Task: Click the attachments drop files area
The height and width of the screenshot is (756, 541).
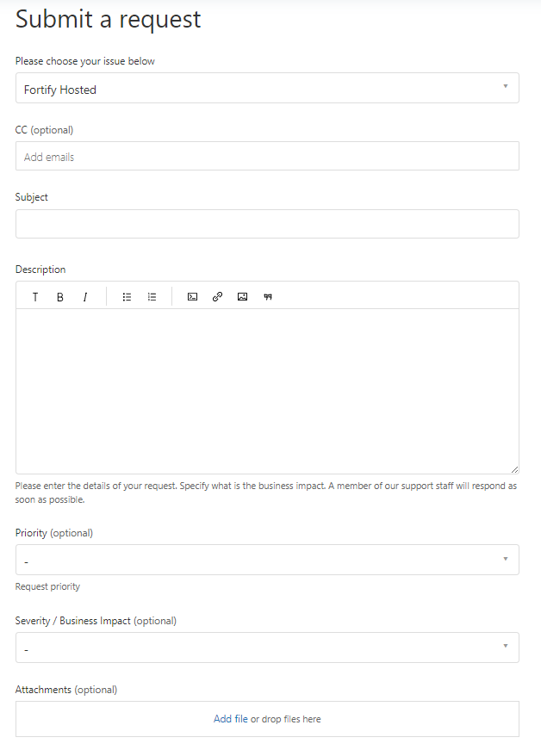Action: tap(267, 719)
